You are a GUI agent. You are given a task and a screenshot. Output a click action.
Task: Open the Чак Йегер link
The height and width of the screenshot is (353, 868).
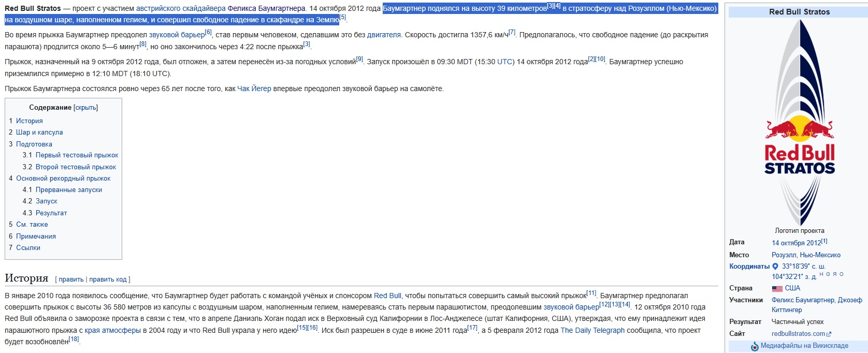[254, 89]
